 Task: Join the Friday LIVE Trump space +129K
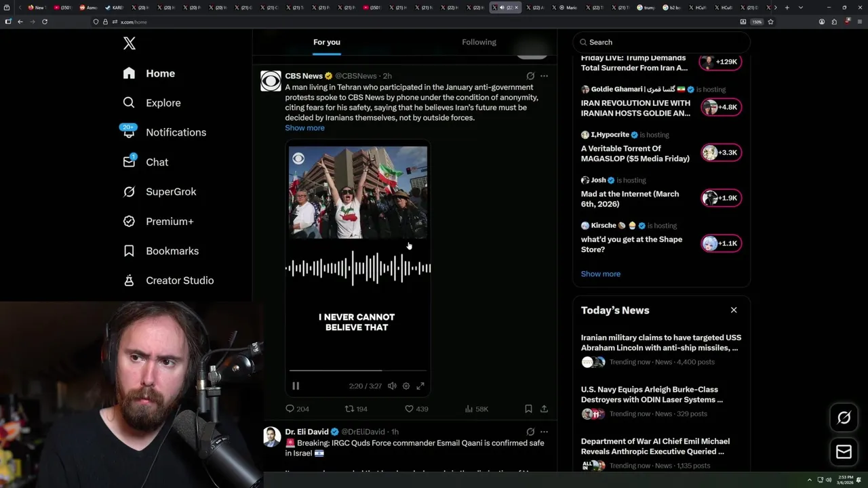pos(721,62)
